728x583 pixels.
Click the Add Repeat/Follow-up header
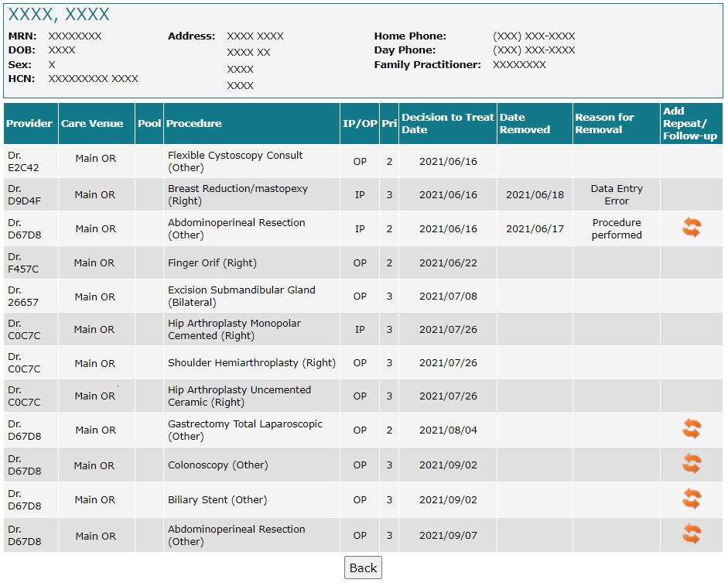[x=690, y=124]
